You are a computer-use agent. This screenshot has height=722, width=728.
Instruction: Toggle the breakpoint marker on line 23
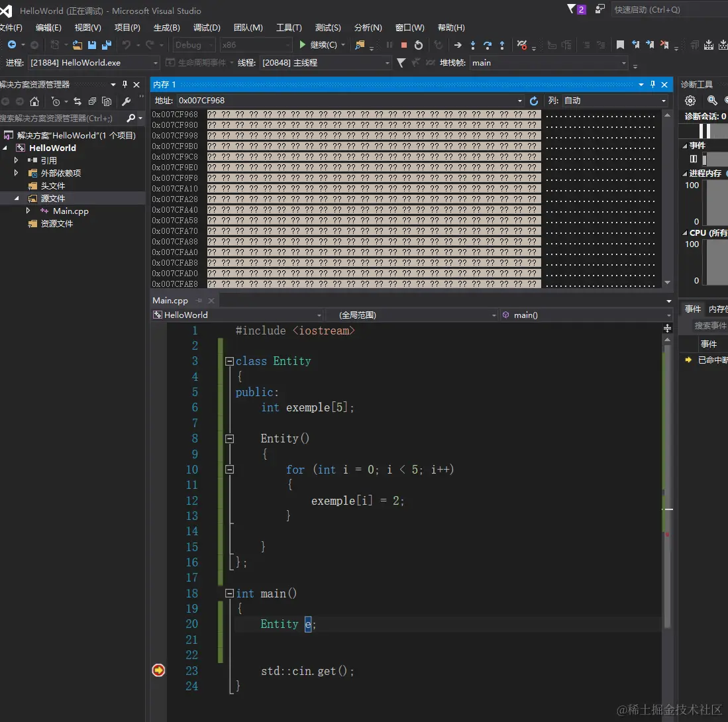[158, 670]
